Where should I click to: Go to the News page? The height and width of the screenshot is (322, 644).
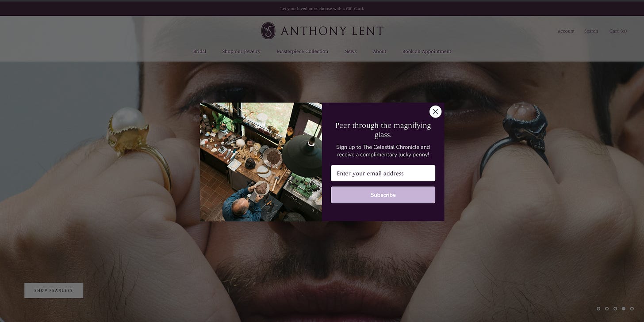tap(350, 51)
